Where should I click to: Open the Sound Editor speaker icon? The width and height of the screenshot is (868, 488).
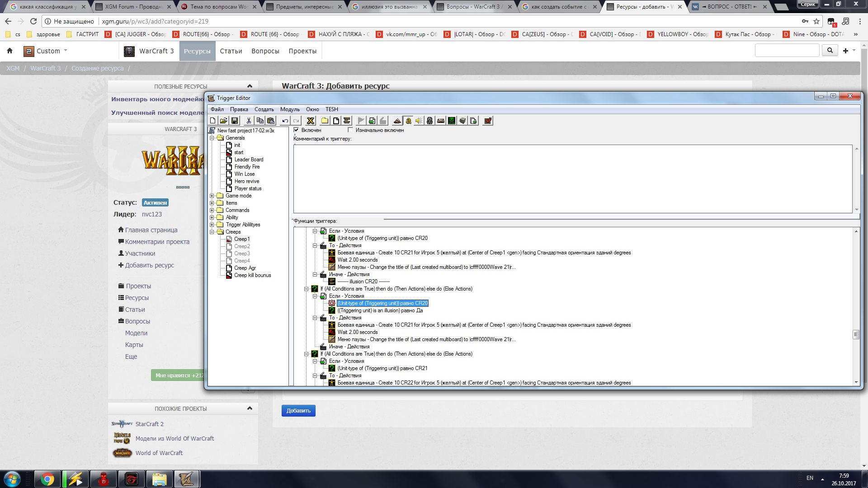(419, 121)
